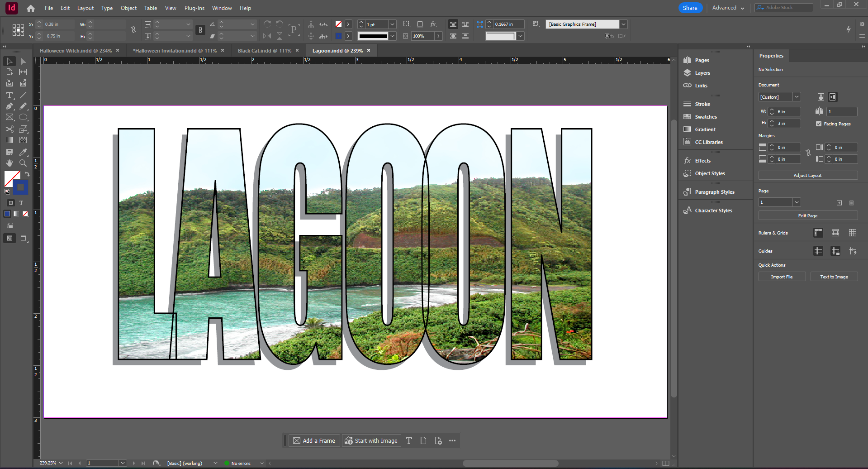Image resolution: width=868 pixels, height=469 pixels.
Task: Select the Eyedropper tool
Action: click(x=23, y=152)
